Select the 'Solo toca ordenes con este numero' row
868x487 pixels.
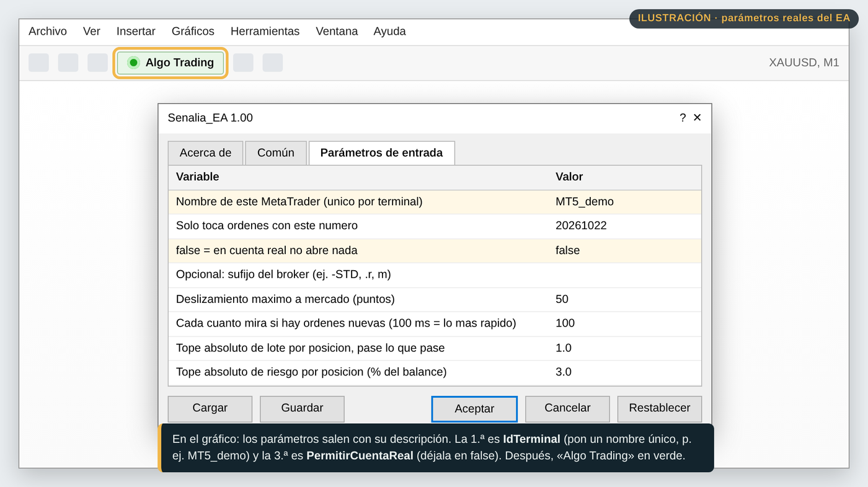click(x=435, y=226)
